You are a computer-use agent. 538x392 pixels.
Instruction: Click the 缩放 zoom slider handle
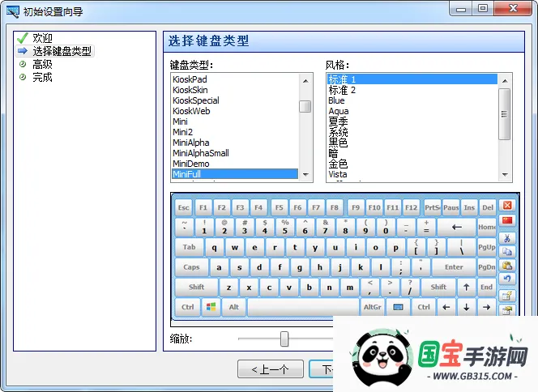[284, 339]
